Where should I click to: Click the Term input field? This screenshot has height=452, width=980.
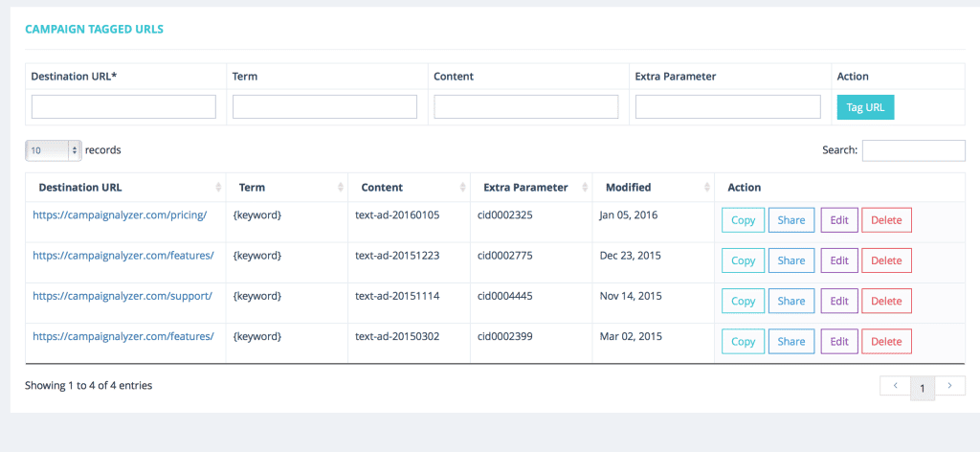coord(324,107)
